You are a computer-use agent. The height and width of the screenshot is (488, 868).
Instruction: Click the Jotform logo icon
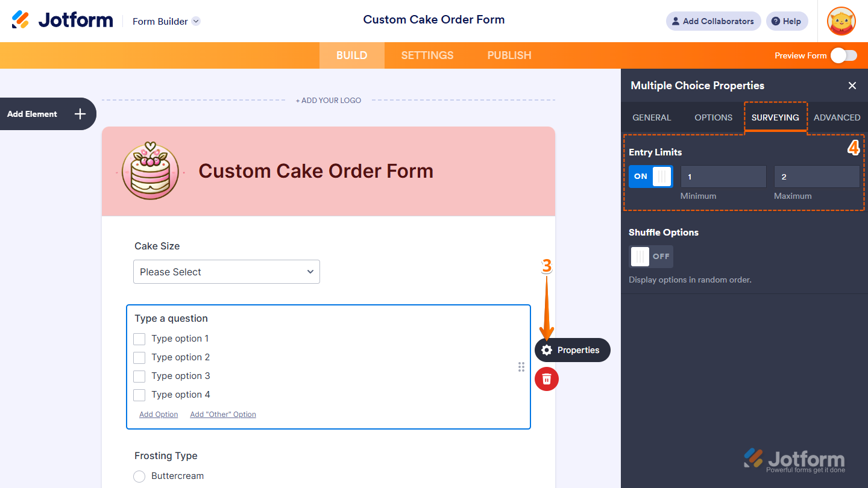pyautogui.click(x=20, y=20)
